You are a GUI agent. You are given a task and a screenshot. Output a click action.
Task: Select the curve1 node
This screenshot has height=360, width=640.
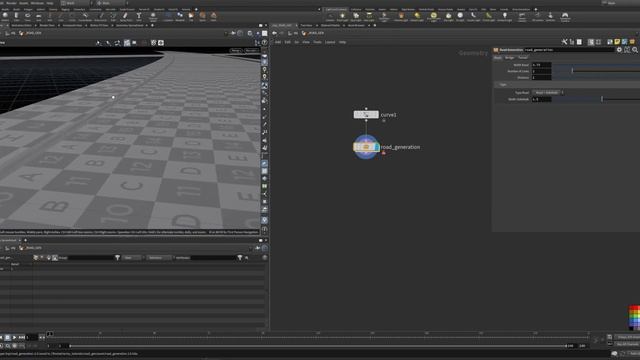366,115
